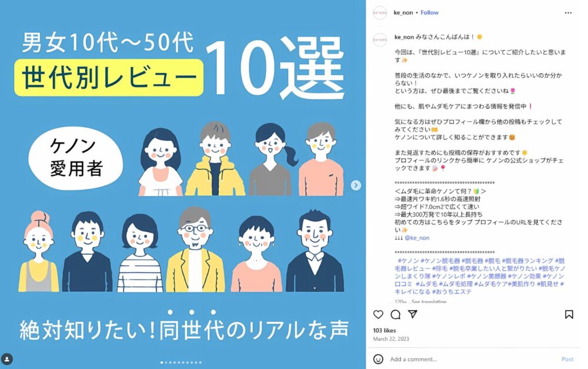Follow the ke_non account
The height and width of the screenshot is (369, 588).
point(429,12)
